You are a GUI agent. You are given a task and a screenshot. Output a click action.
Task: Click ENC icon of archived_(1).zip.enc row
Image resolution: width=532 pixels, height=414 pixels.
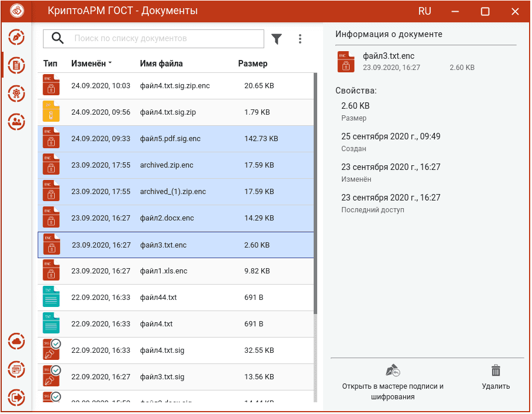pyautogui.click(x=51, y=191)
